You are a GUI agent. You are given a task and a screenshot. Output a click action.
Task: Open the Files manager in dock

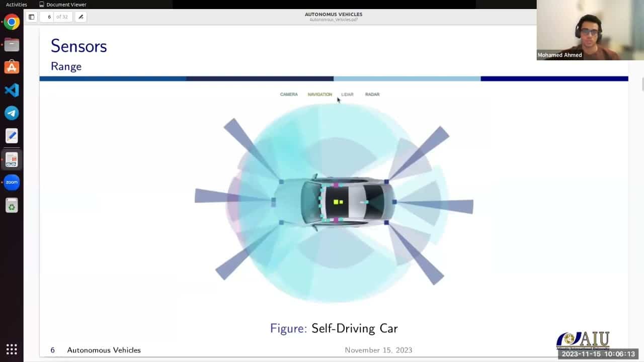(x=12, y=45)
